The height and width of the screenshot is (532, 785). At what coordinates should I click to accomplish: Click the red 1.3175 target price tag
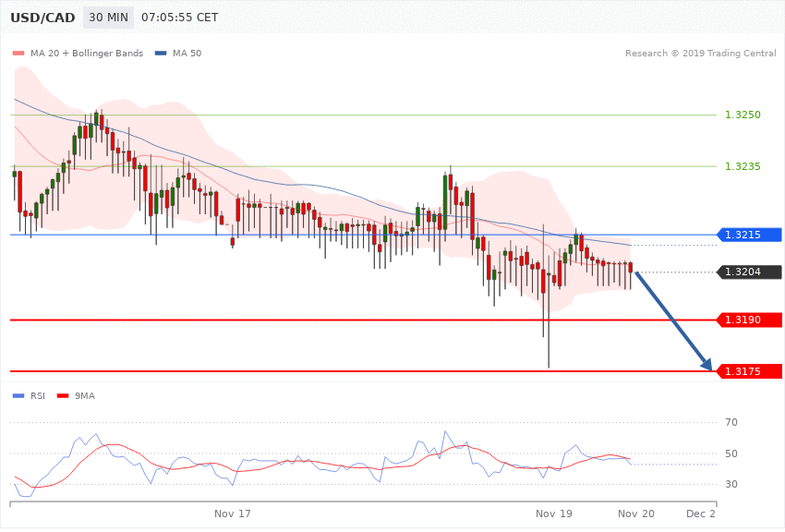[750, 371]
